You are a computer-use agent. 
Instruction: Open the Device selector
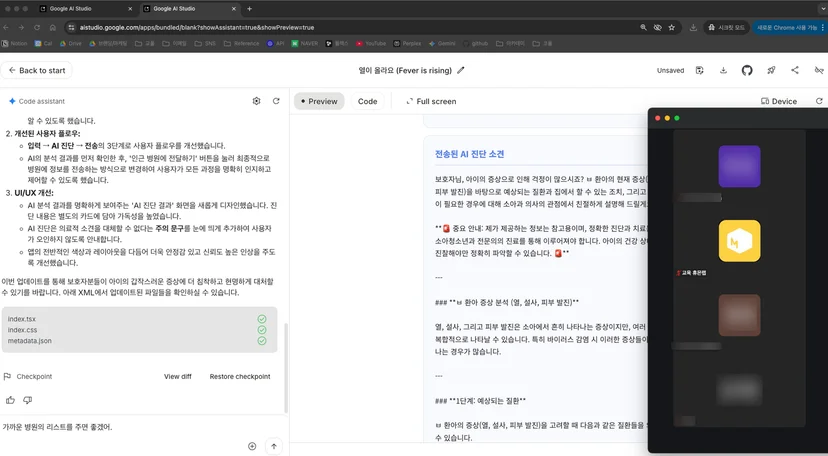click(779, 101)
